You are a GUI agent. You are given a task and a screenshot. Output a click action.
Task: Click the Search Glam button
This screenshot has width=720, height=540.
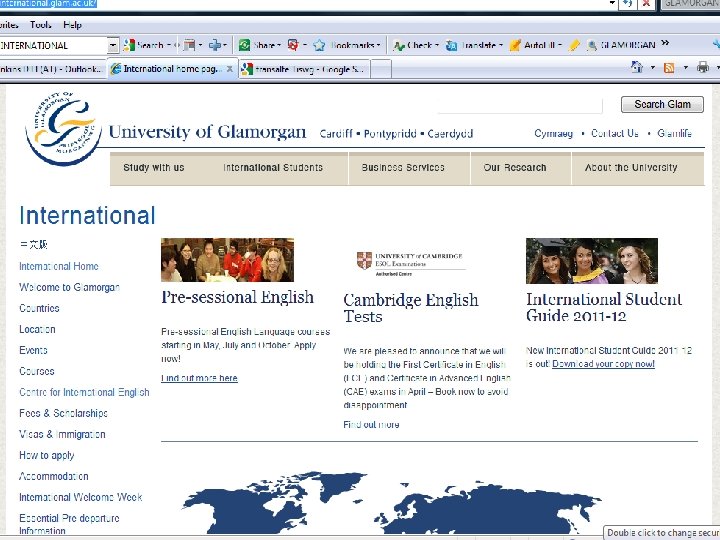[662, 104]
